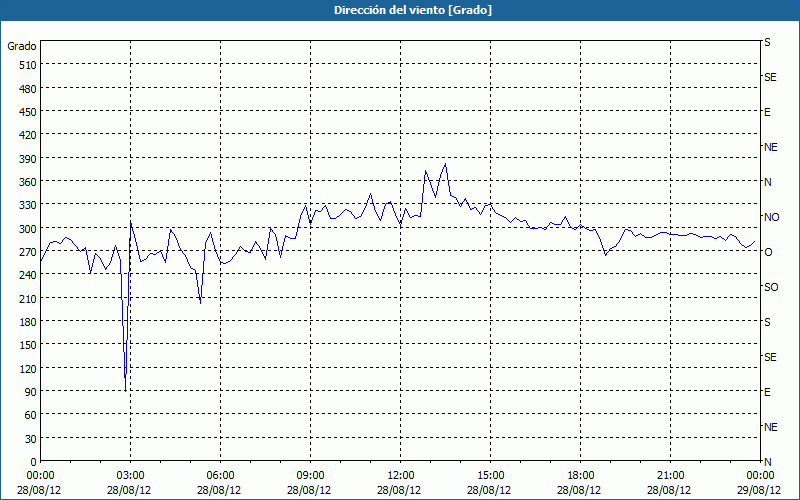Click the highest peak of the line after 12:00
This screenshot has width=800, height=500.
point(445,164)
